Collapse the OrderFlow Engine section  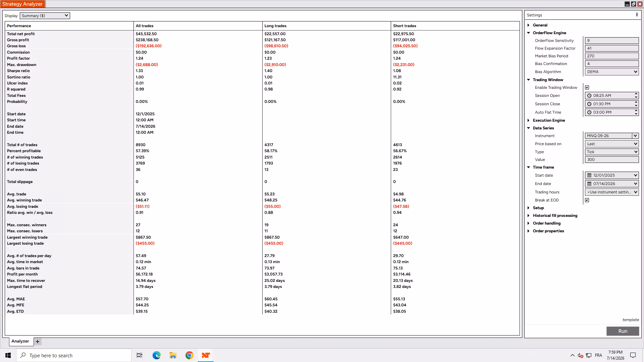coord(549,33)
